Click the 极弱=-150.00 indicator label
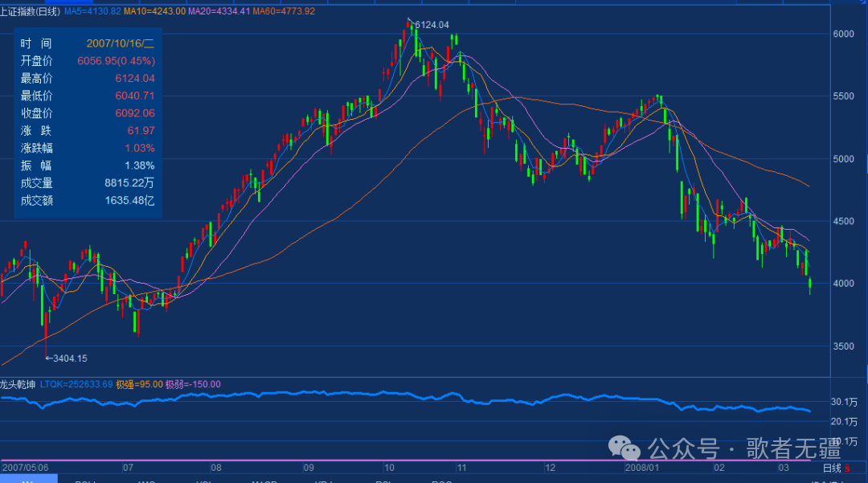 [x=193, y=384]
